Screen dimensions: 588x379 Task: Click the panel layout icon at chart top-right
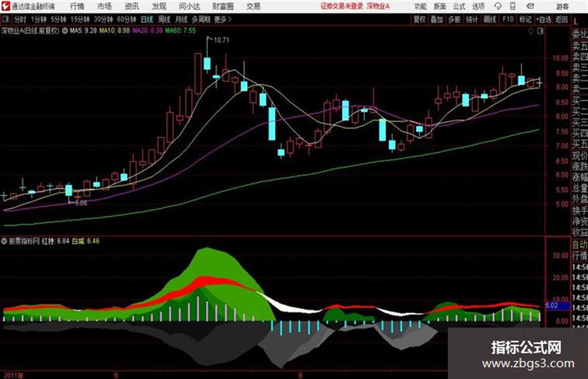(540, 31)
